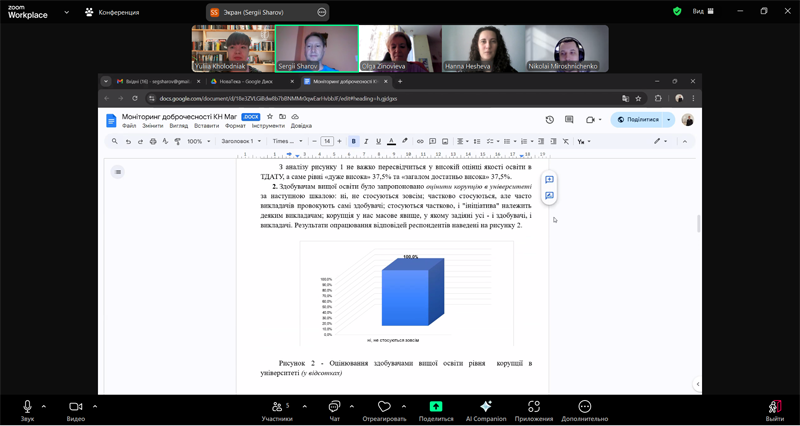Open AI Companion
Image resolution: width=800 pixels, height=426 pixels.
coord(486,407)
